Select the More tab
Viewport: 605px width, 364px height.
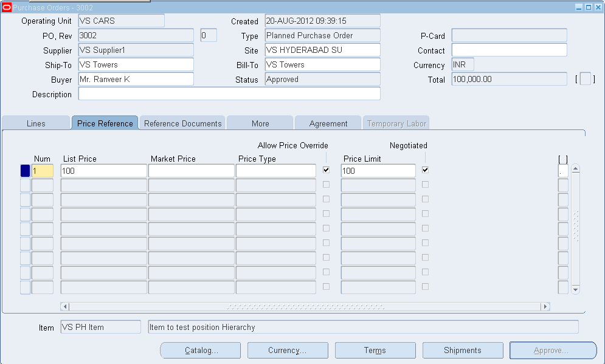(x=260, y=123)
